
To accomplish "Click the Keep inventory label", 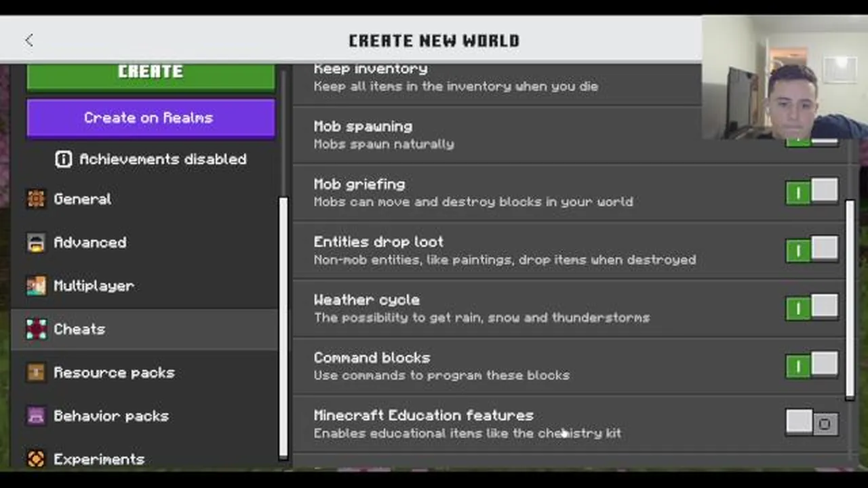I will [370, 69].
